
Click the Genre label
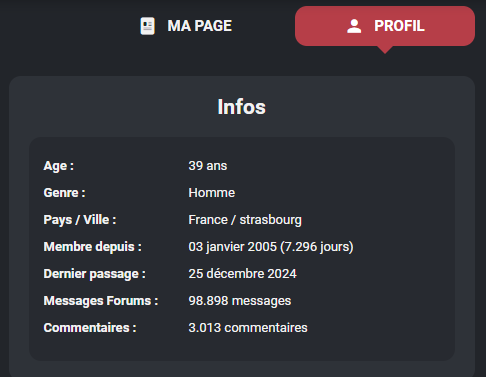pos(64,193)
